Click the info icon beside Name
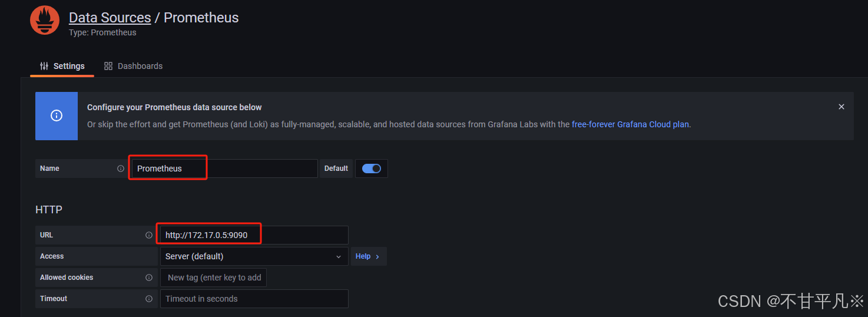 (121, 169)
